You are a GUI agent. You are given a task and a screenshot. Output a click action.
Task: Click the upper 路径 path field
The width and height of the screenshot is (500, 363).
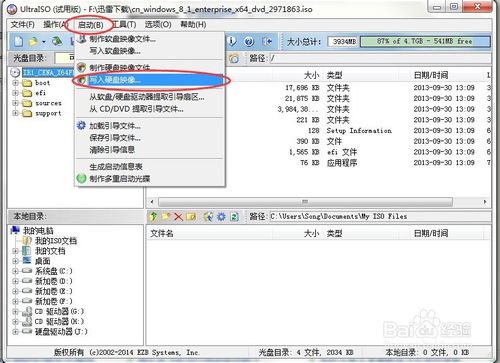click(380, 59)
